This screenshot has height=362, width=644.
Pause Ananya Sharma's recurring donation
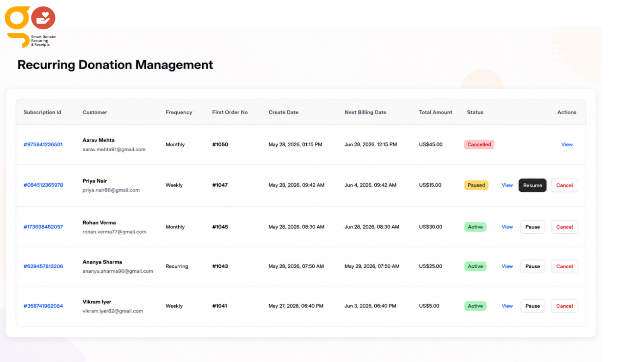[x=533, y=266]
